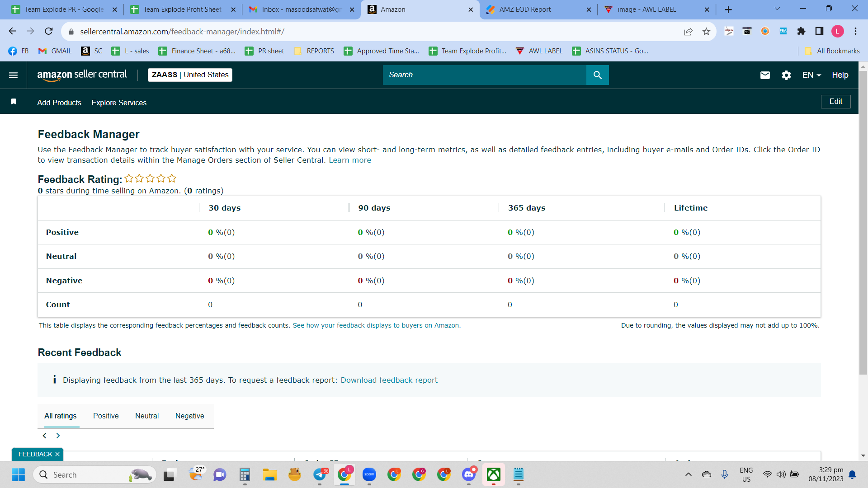Open the browser extensions puzzle icon
868x488 pixels.
(801, 31)
